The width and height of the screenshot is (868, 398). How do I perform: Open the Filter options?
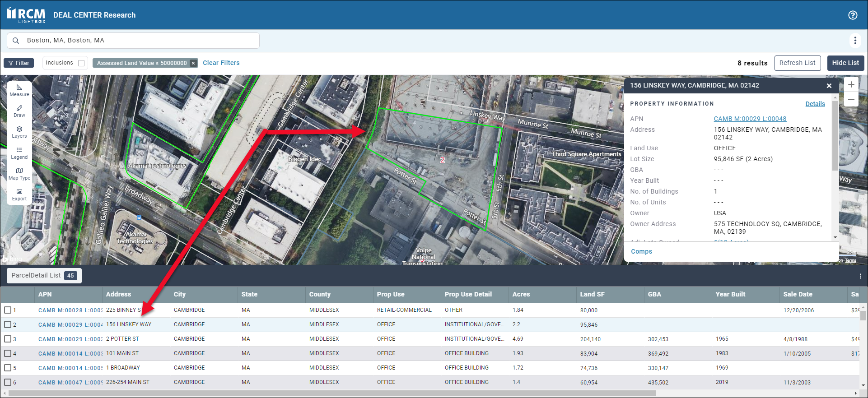(x=19, y=63)
